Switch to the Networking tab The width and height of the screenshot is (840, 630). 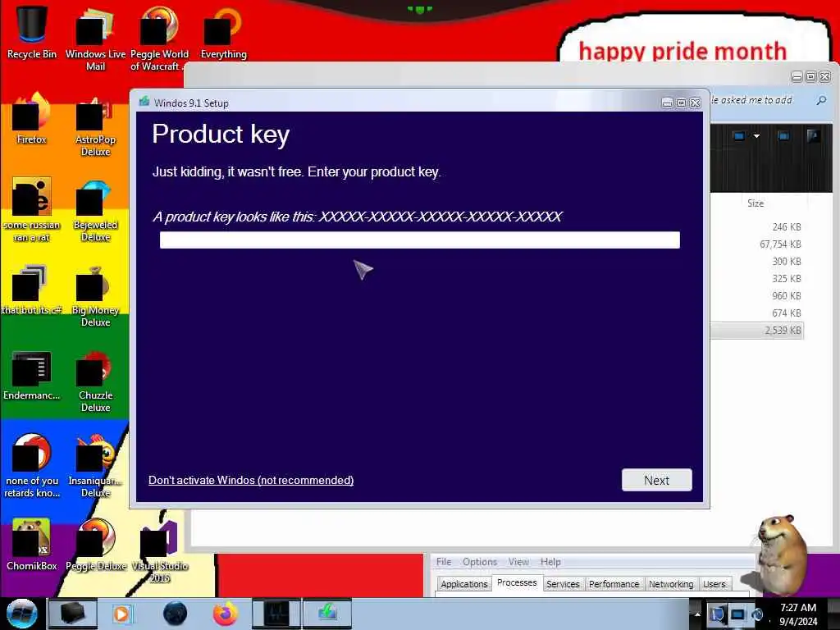[x=671, y=584]
